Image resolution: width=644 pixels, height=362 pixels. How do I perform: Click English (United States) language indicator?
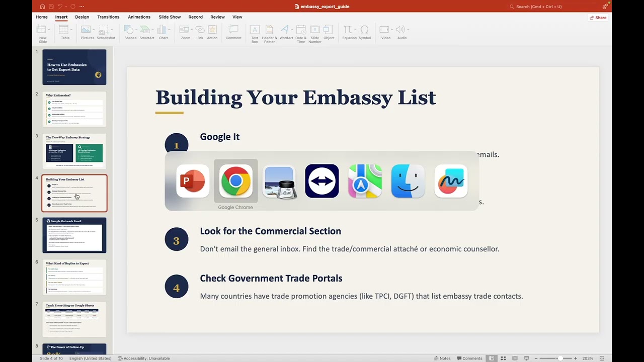91,358
